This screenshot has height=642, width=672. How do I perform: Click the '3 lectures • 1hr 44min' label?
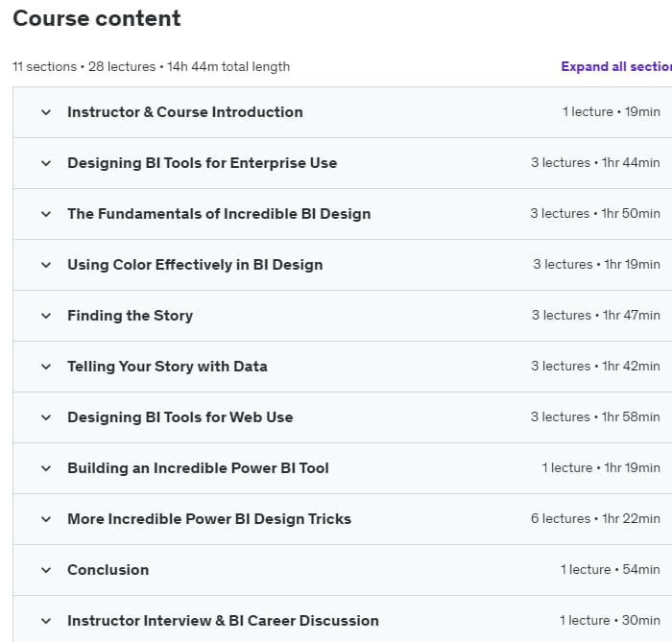click(x=595, y=163)
